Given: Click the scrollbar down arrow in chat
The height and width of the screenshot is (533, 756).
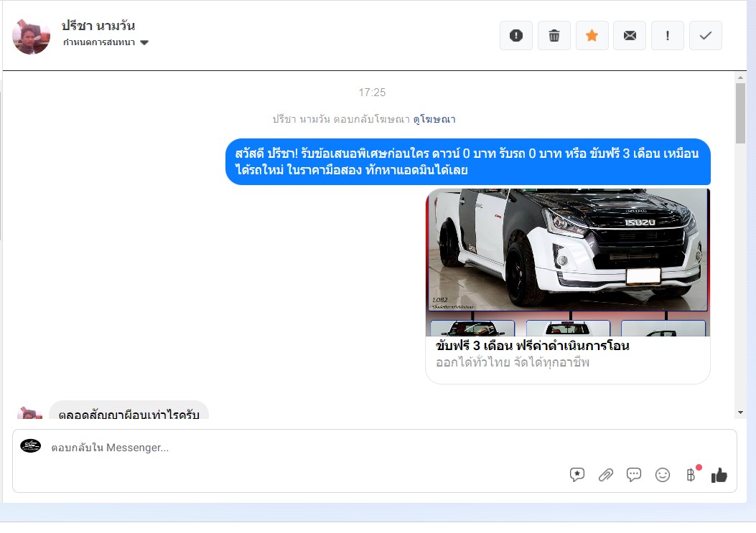Looking at the screenshot, I should coord(740,412).
